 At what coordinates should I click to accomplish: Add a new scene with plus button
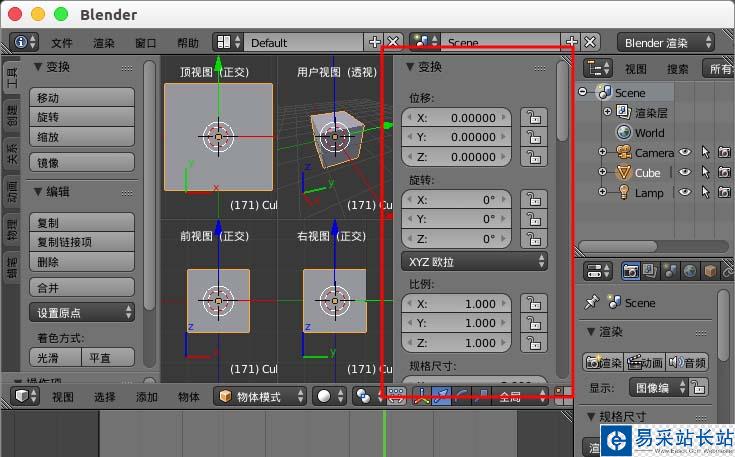click(572, 42)
